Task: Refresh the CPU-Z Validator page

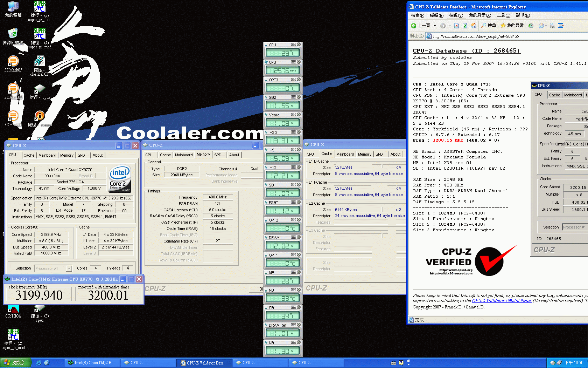Action: pos(465,26)
